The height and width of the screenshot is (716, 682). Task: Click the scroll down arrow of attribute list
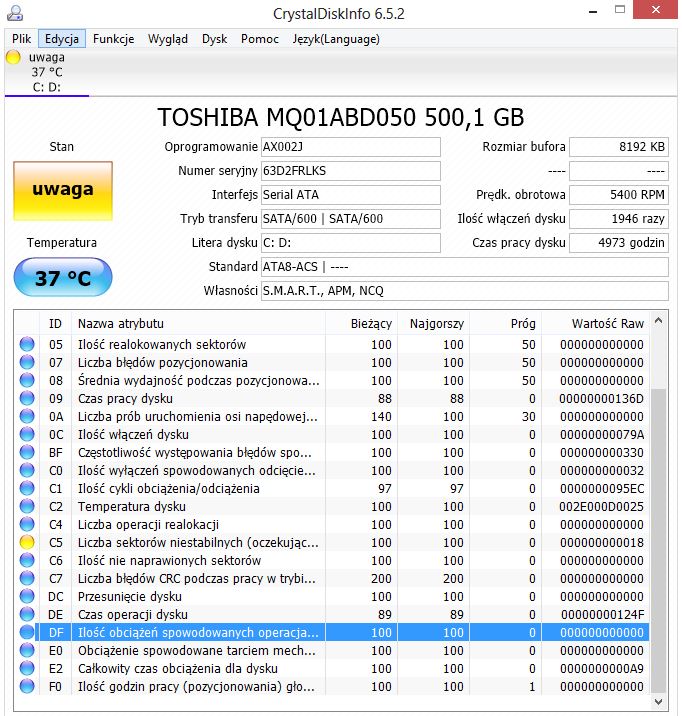(x=658, y=701)
